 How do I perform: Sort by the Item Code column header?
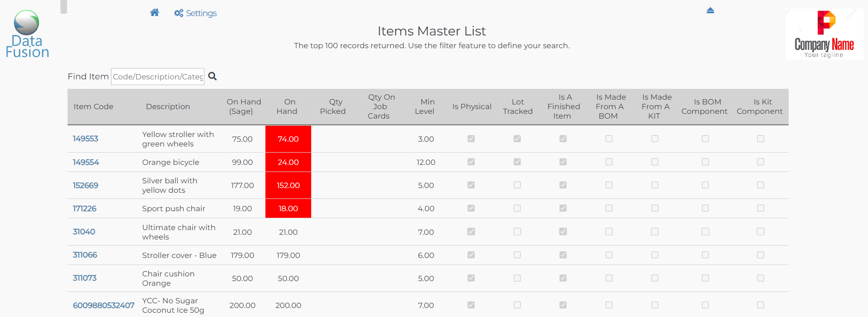click(x=94, y=107)
